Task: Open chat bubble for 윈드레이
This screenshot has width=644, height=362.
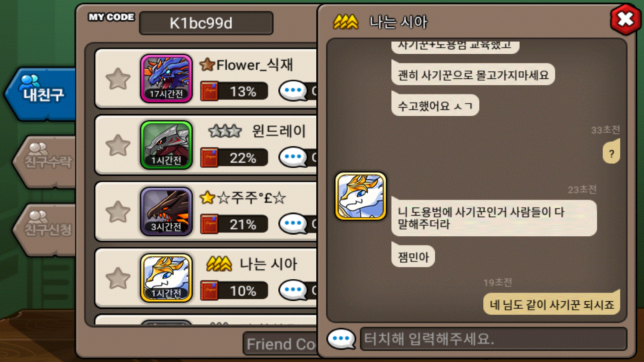Action: 293,157
